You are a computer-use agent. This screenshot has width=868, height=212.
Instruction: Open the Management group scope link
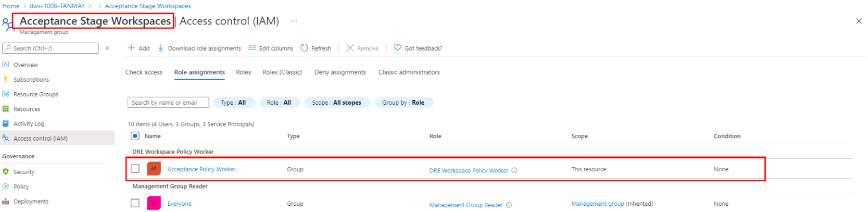(598, 204)
